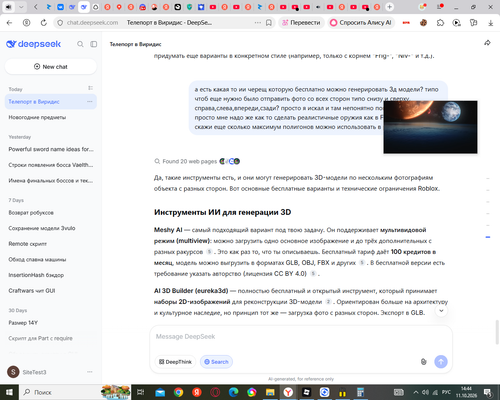
Task: Switch input language via РУС indicator
Action: (x=446, y=392)
